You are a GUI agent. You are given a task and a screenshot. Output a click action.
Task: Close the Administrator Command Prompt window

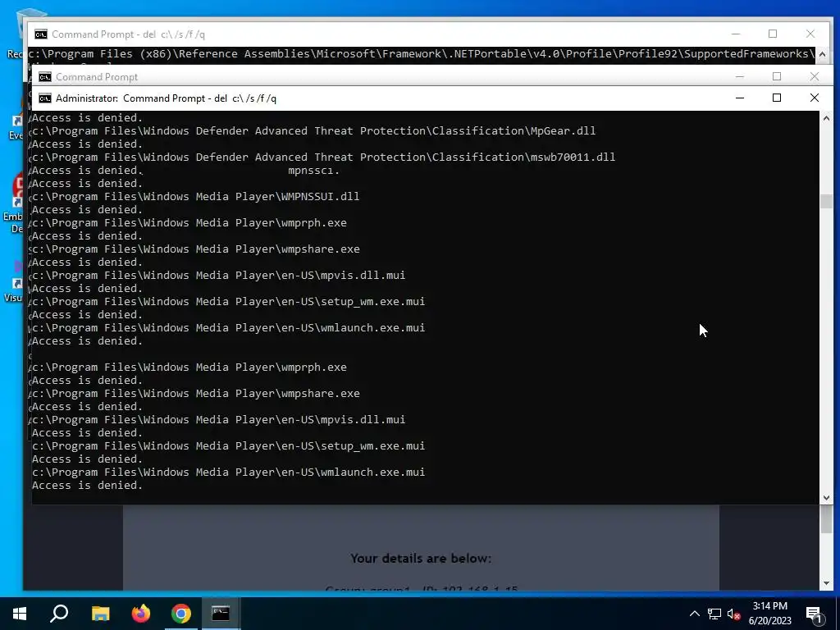815,98
